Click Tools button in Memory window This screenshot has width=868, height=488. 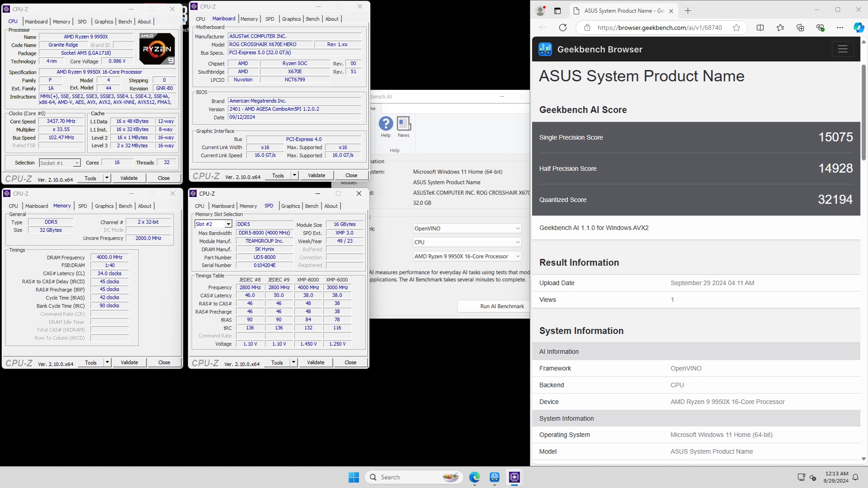[x=91, y=362]
